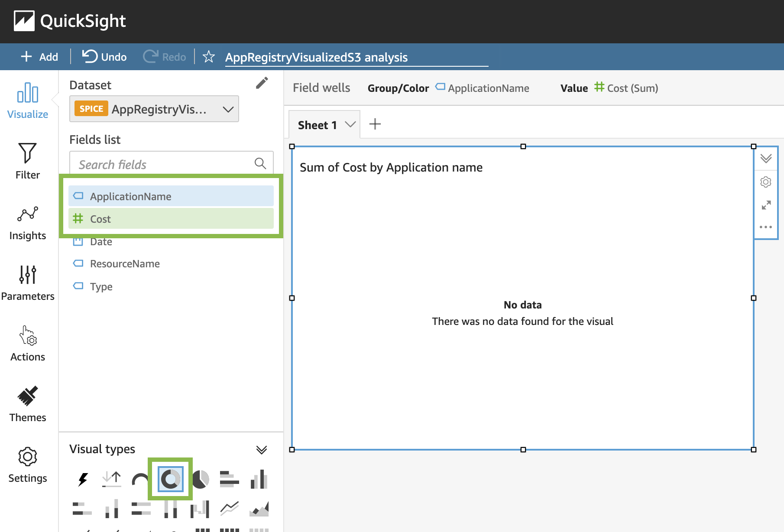Choose the AutoGraph visual type lightning icon
The image size is (784, 532).
(x=82, y=479)
